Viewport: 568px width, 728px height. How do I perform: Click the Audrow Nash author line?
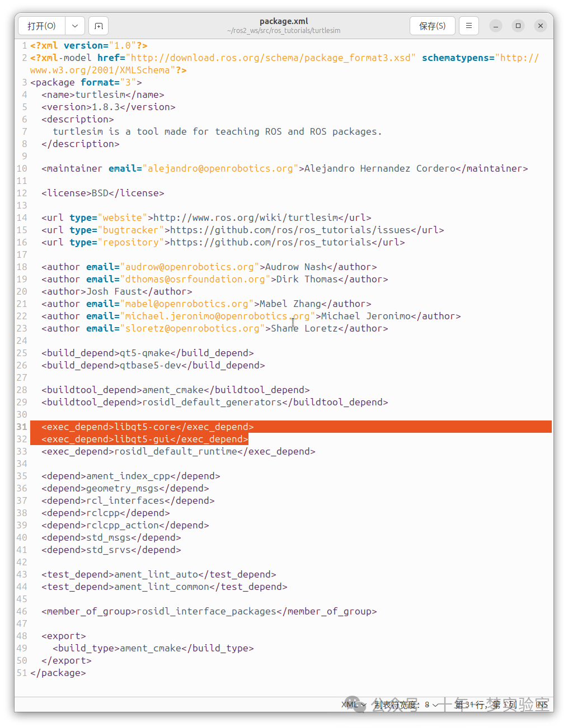tap(209, 267)
